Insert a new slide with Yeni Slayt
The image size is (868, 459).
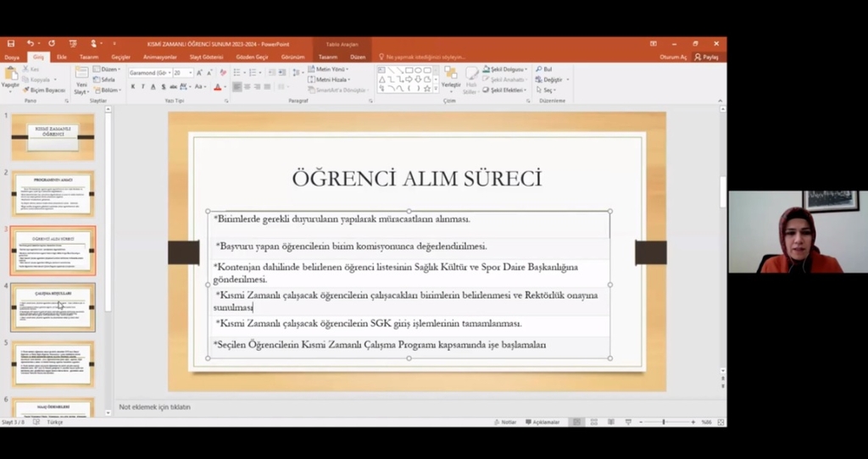click(x=82, y=80)
